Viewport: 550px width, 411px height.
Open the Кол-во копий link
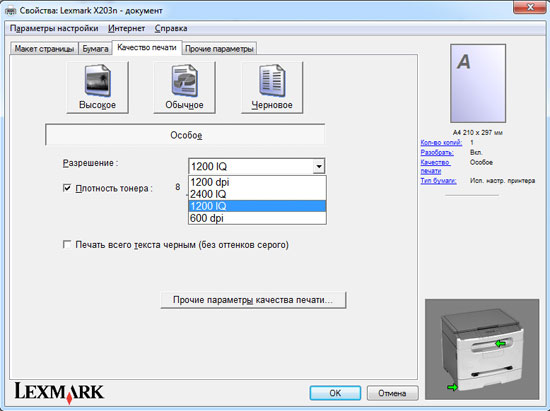(441, 142)
